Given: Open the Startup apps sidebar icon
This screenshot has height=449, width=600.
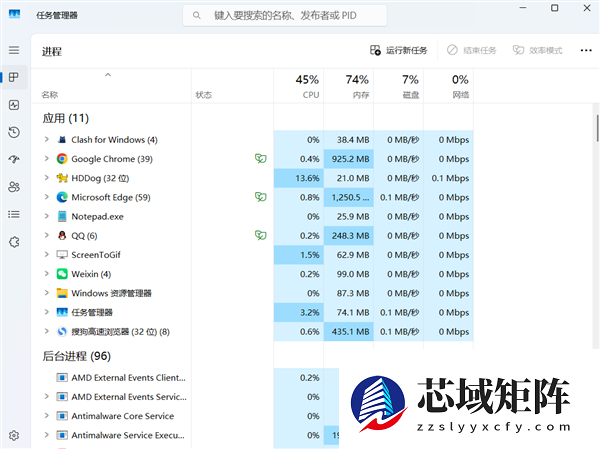Looking at the screenshot, I should click(x=14, y=159).
